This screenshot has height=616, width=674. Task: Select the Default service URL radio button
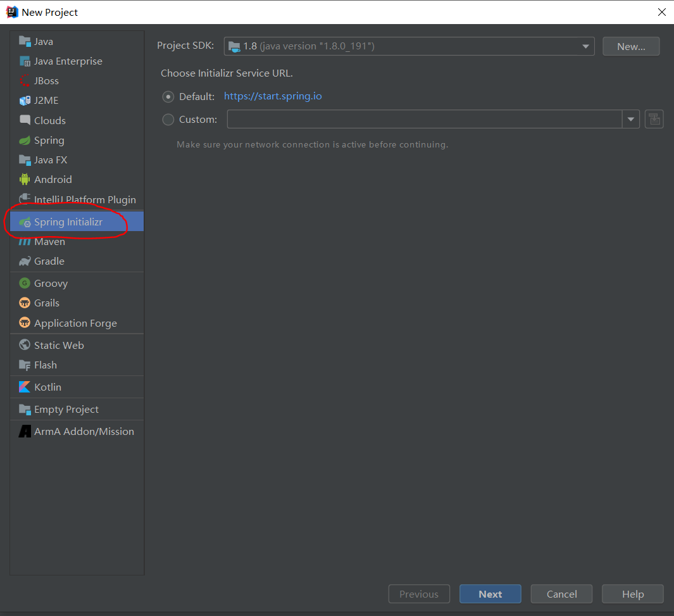168,97
